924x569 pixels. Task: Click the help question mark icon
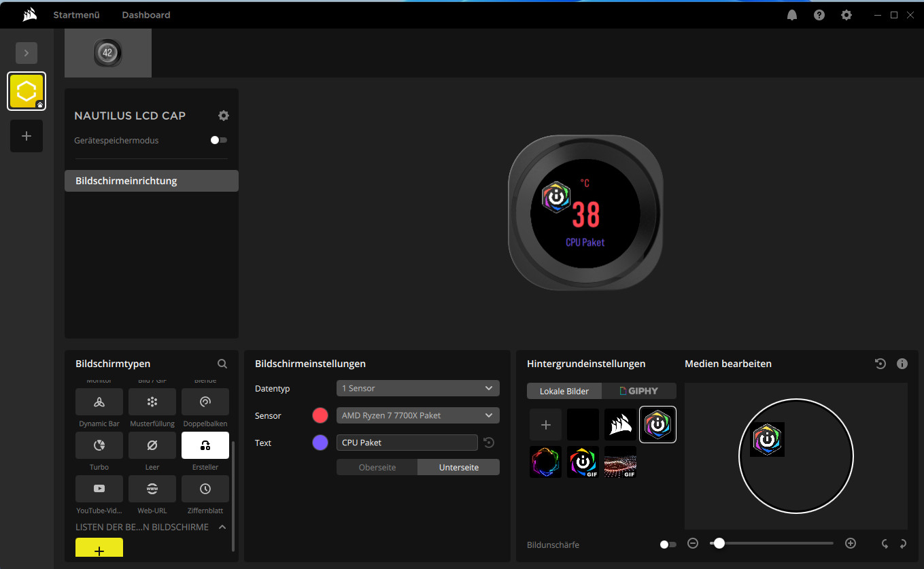pyautogui.click(x=819, y=15)
